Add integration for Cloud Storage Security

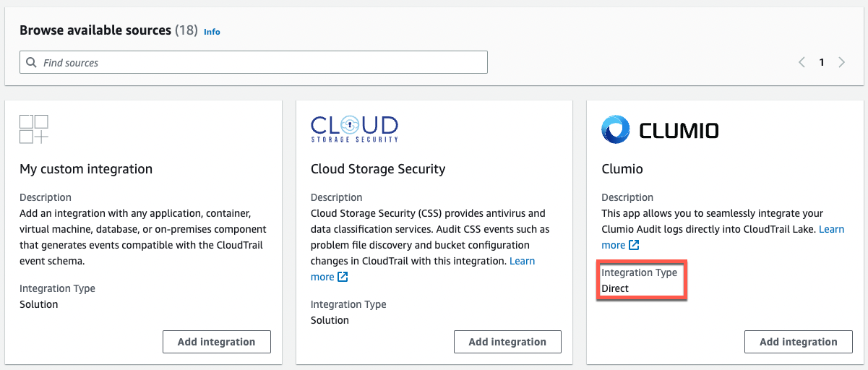tap(507, 342)
